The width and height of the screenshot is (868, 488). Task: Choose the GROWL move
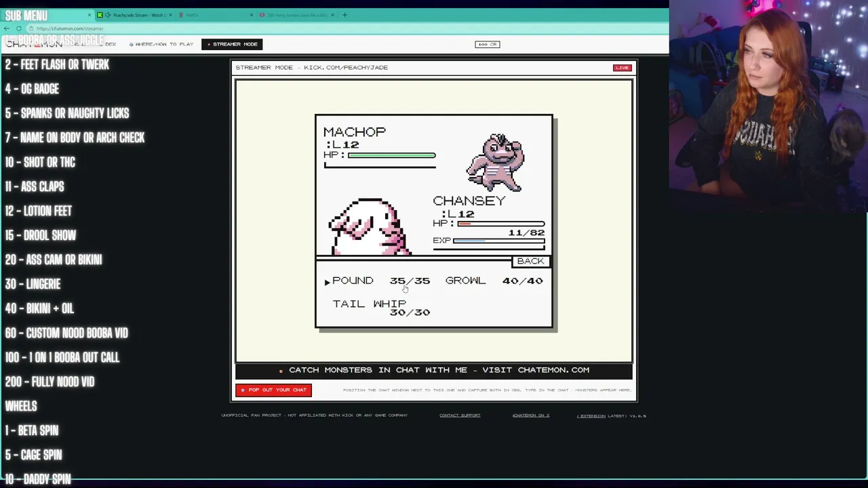tap(465, 281)
